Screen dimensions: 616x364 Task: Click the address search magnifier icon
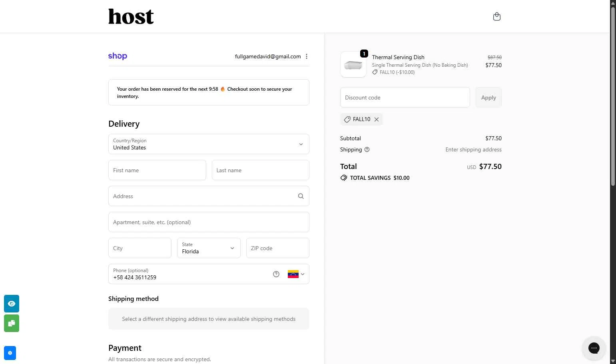[x=301, y=196]
